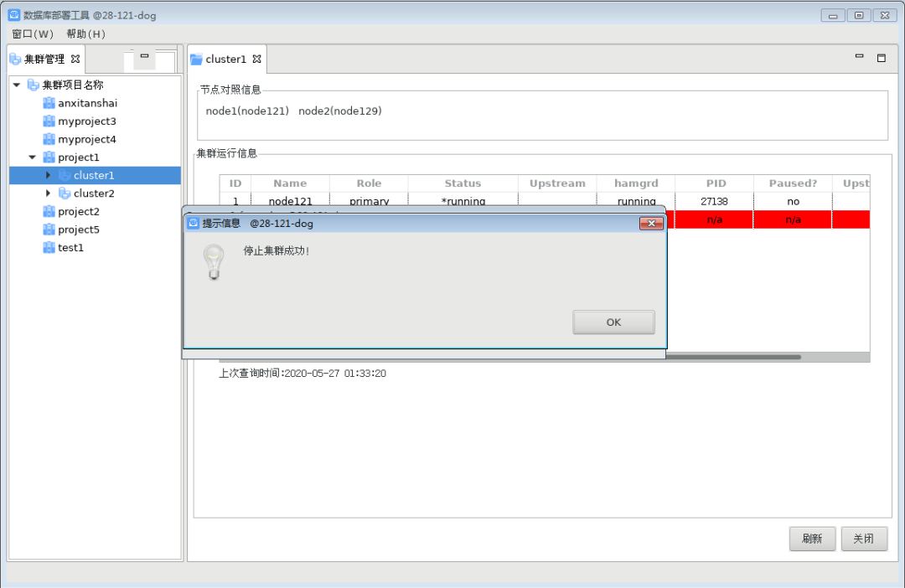This screenshot has width=905, height=588.
Task: Select cluster2 in project tree
Action: pos(94,193)
